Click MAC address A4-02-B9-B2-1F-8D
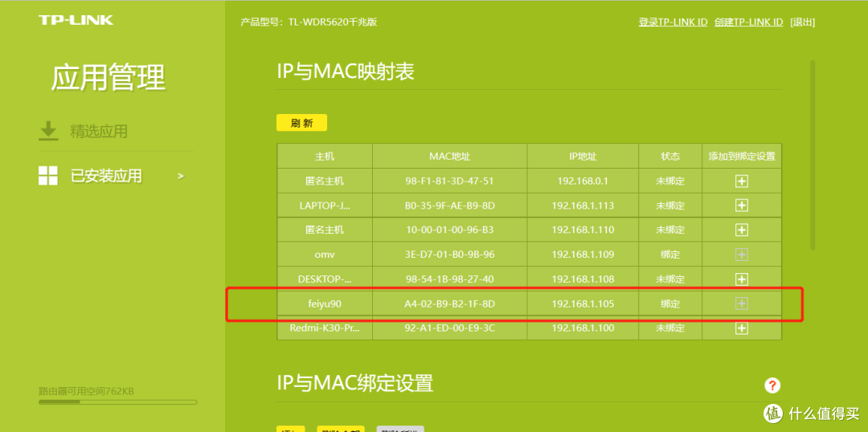This screenshot has height=432, width=868. click(x=449, y=304)
